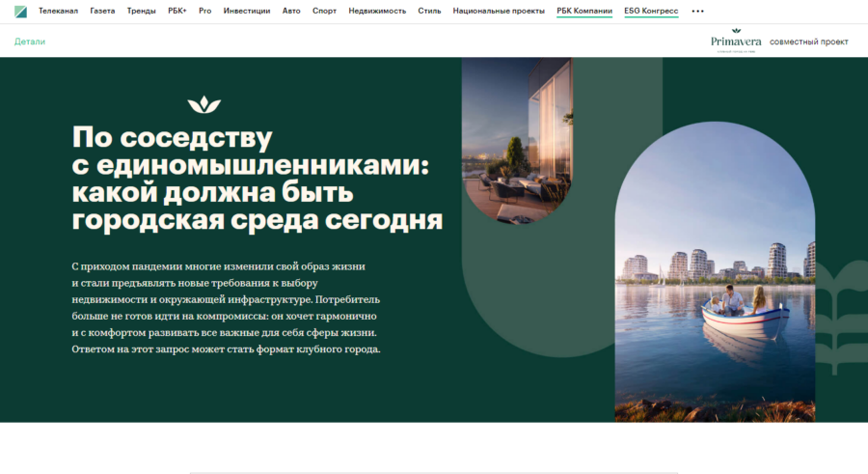Select РБК+ in navigation
868x474 pixels.
tap(177, 11)
